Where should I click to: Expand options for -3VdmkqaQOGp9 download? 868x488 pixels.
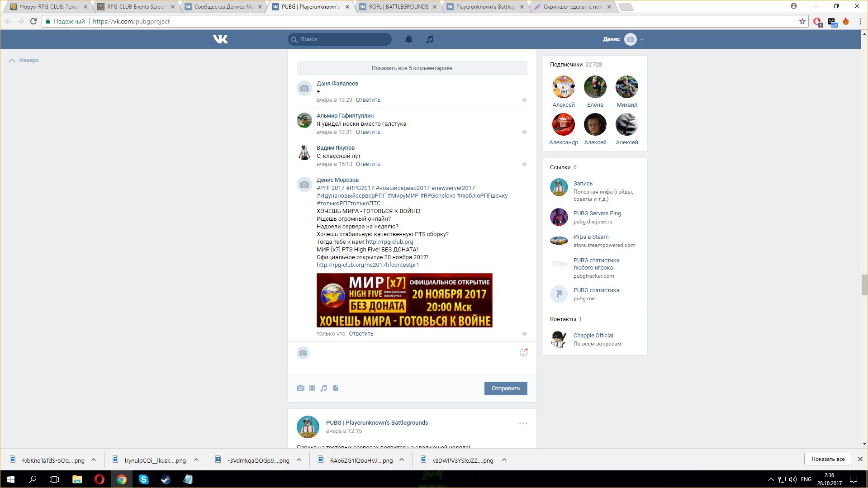point(299,460)
